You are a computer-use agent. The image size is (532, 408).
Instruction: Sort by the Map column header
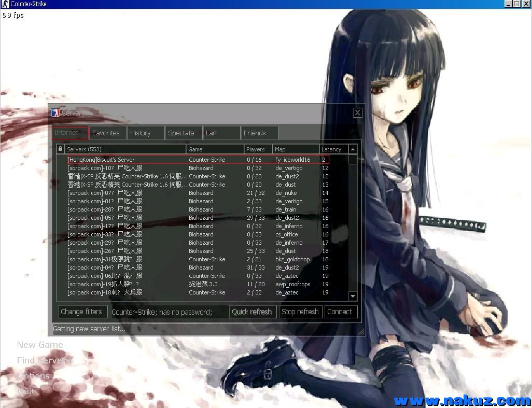pyautogui.click(x=296, y=149)
